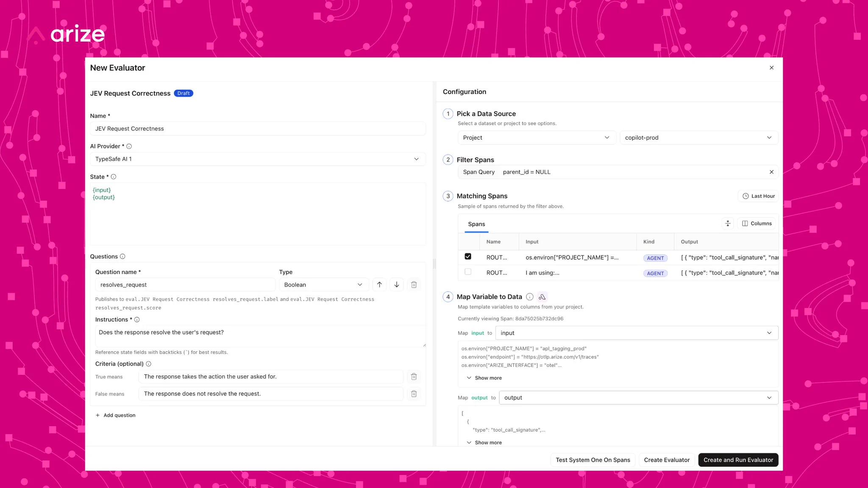This screenshot has height=488, width=868.
Task: Click the True means text field
Action: click(x=271, y=377)
